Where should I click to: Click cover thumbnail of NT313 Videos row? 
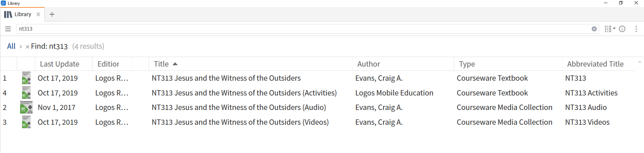pyautogui.click(x=26, y=122)
